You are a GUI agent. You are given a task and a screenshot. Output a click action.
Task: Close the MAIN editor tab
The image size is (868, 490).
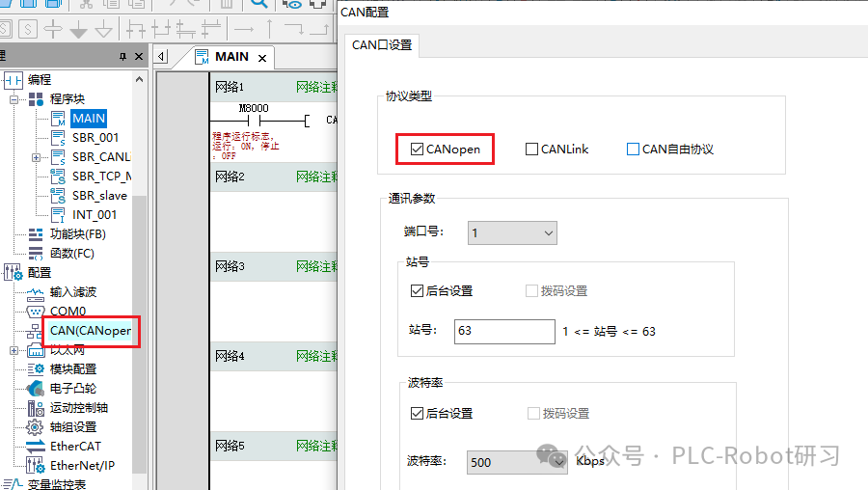pyautogui.click(x=262, y=58)
